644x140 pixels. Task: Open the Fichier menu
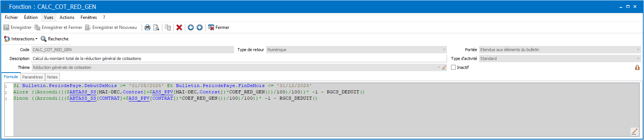[11, 17]
